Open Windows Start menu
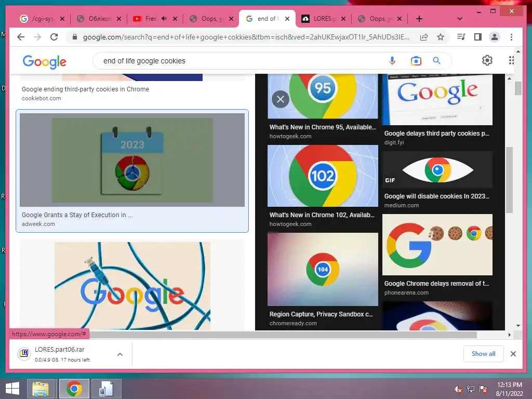532x399 pixels. [12, 389]
